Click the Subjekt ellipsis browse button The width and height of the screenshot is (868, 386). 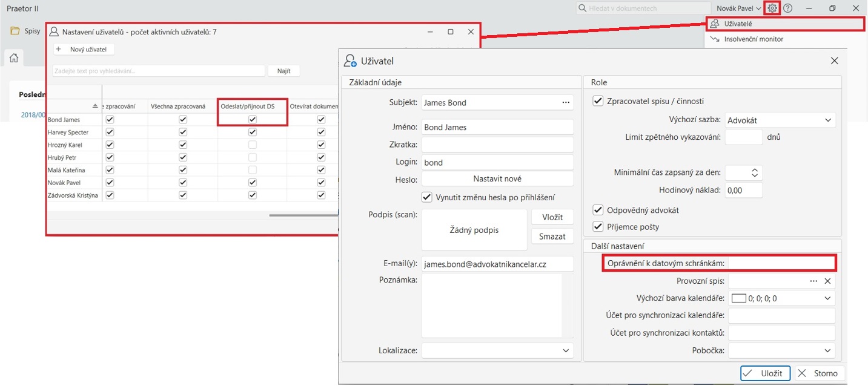point(566,103)
